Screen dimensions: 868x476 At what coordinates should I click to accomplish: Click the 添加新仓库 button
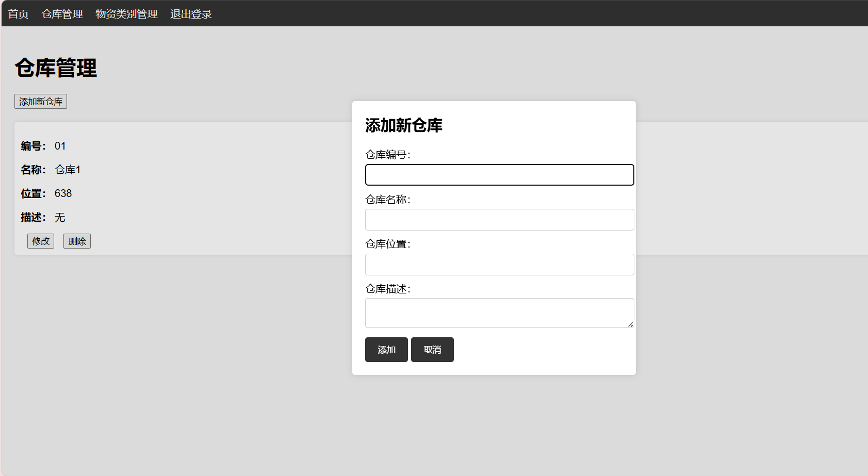(41, 102)
